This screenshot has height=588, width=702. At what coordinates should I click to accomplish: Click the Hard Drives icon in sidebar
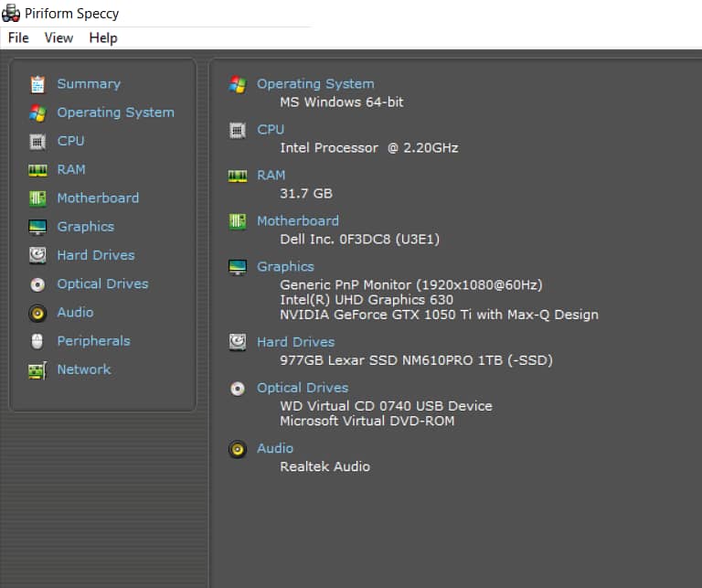tap(37, 255)
